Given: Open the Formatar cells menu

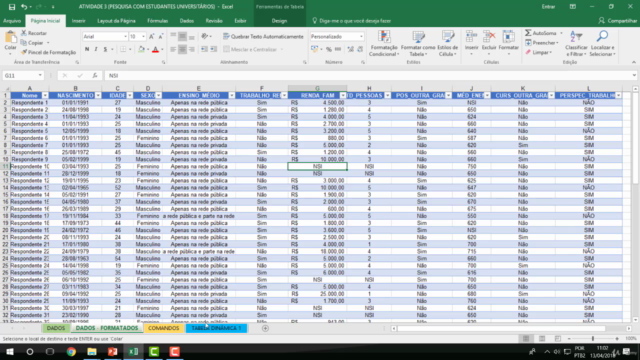Looking at the screenshot, I should (509, 43).
